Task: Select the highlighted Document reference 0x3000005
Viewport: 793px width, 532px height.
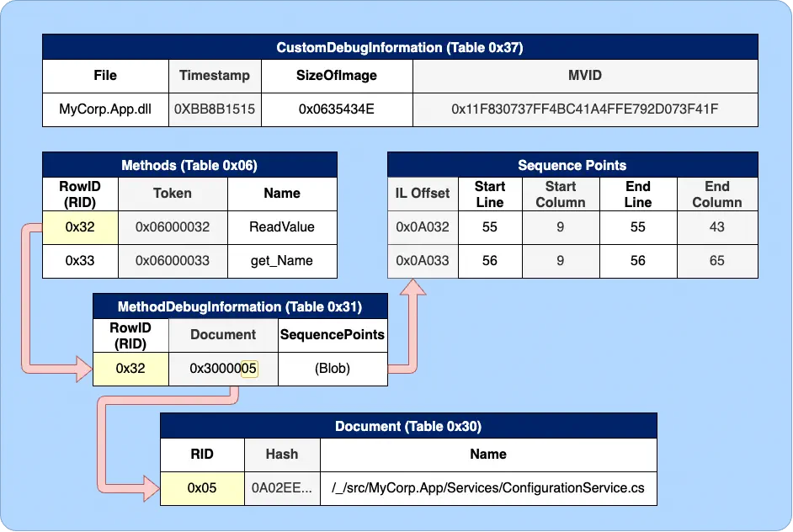Action: (x=222, y=369)
